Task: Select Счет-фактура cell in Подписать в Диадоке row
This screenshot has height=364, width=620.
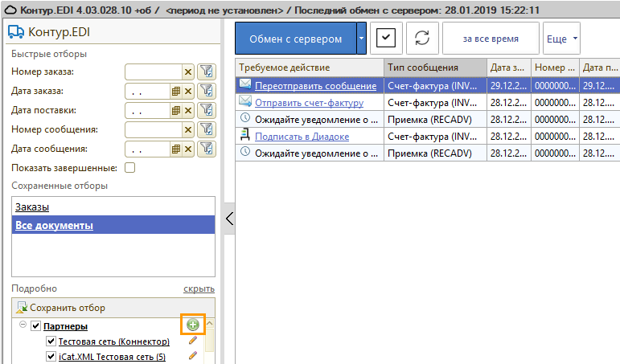Action: tap(435, 137)
